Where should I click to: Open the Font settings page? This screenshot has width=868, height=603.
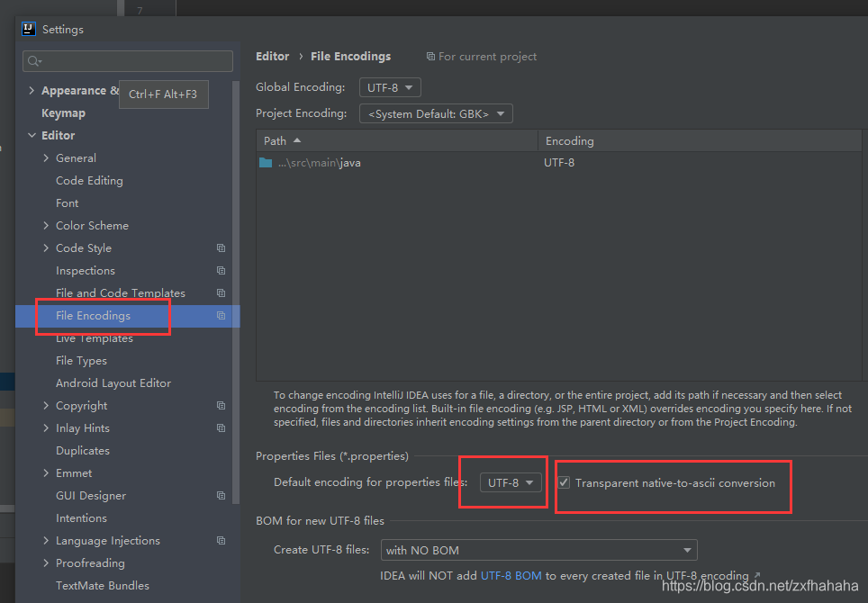[x=67, y=203]
